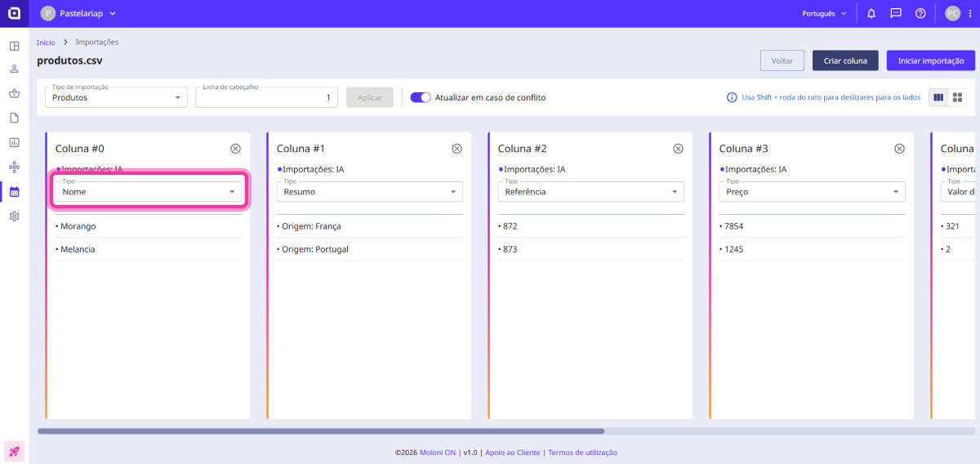Click the Aplicar button
The image size is (980, 464).
tap(370, 97)
